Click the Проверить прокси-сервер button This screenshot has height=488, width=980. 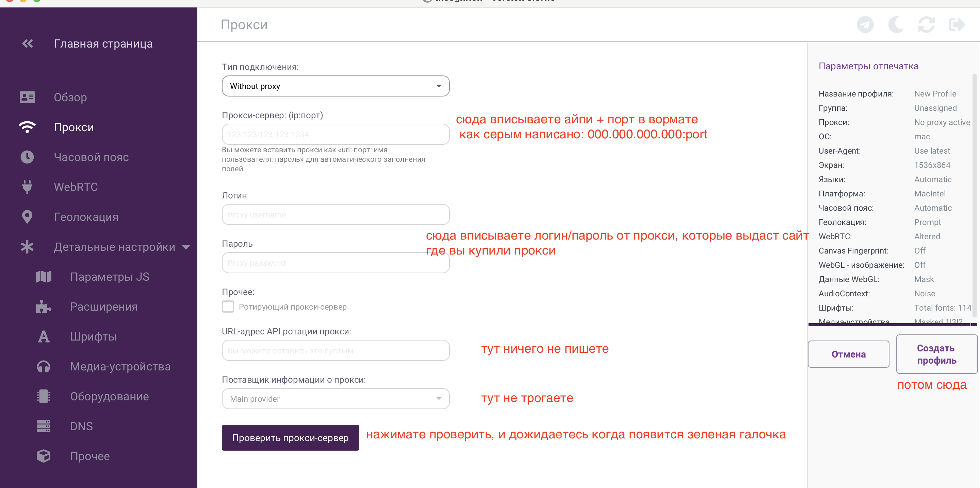point(290,437)
